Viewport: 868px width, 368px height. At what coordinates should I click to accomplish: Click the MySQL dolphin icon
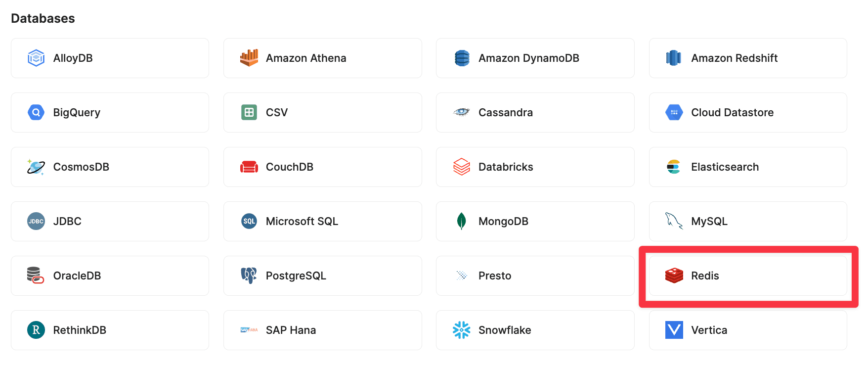[x=674, y=221]
